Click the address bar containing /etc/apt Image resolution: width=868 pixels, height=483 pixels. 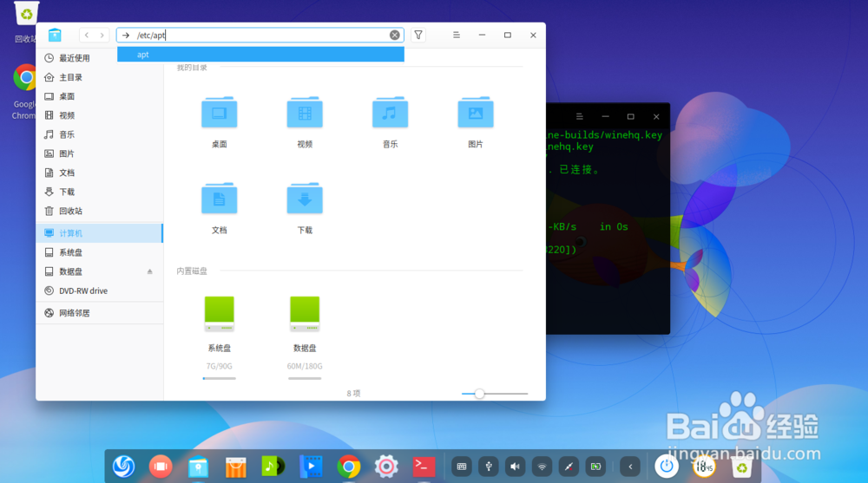tap(260, 35)
